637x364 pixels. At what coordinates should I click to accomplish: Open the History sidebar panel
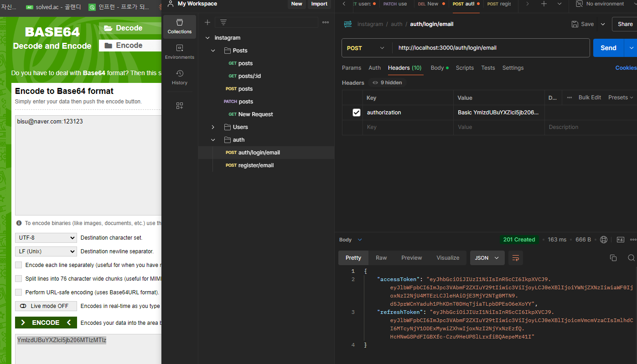point(180,77)
